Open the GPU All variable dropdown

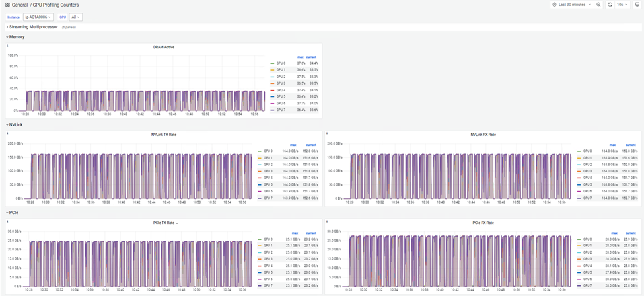[x=76, y=17]
